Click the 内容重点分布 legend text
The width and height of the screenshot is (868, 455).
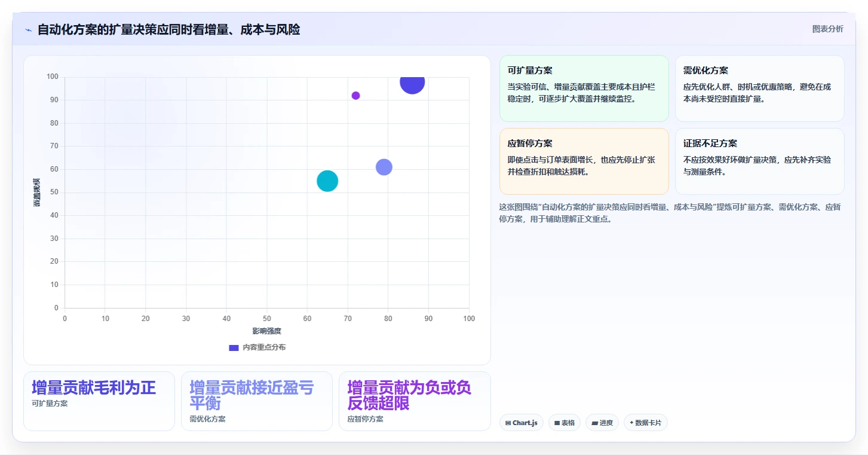click(264, 347)
